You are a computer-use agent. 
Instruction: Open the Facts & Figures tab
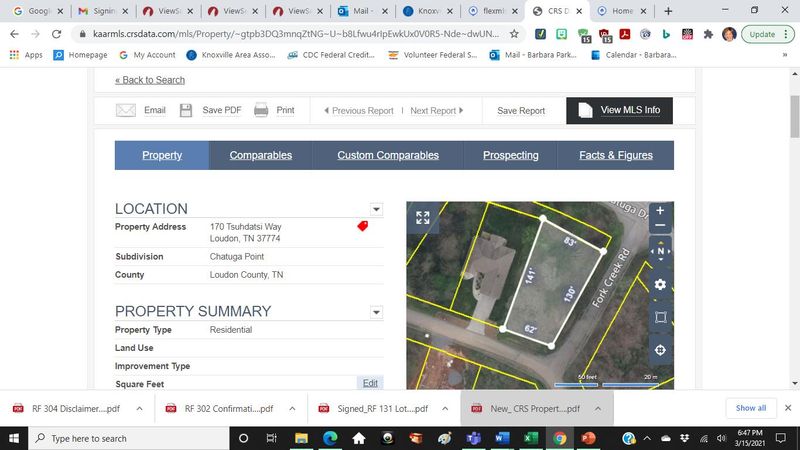click(616, 155)
